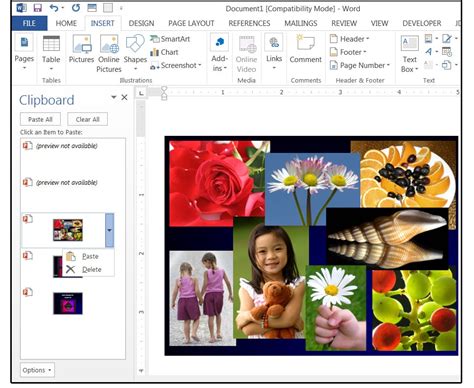Click the Paste All button
Image resolution: width=474 pixels, height=388 pixels.
click(40, 119)
